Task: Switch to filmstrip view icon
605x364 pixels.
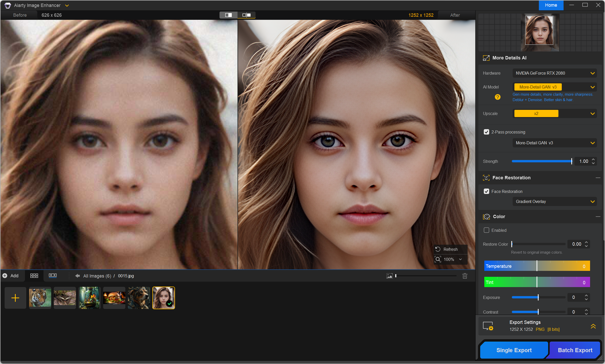Action: [52, 276]
